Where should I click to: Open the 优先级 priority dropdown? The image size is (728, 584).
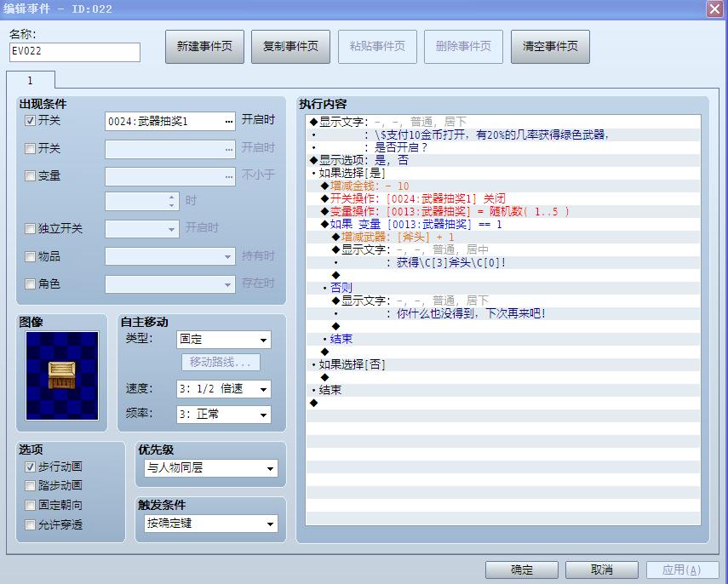pos(211,468)
